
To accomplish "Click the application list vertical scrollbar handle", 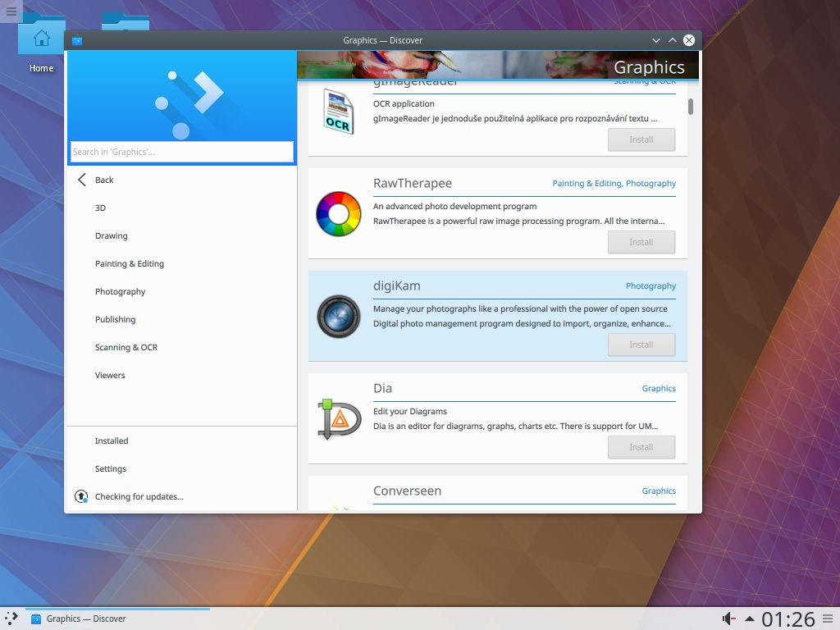I will tap(691, 107).
